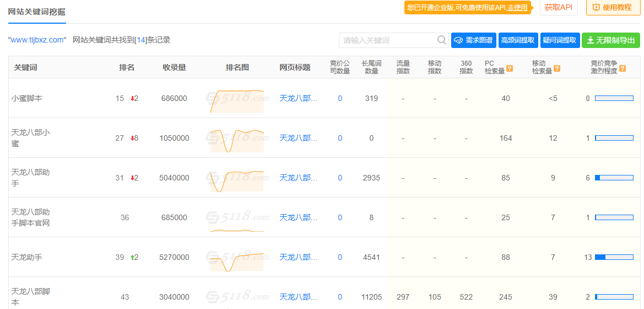Open page title link for 天龙八部脚本

(299, 297)
